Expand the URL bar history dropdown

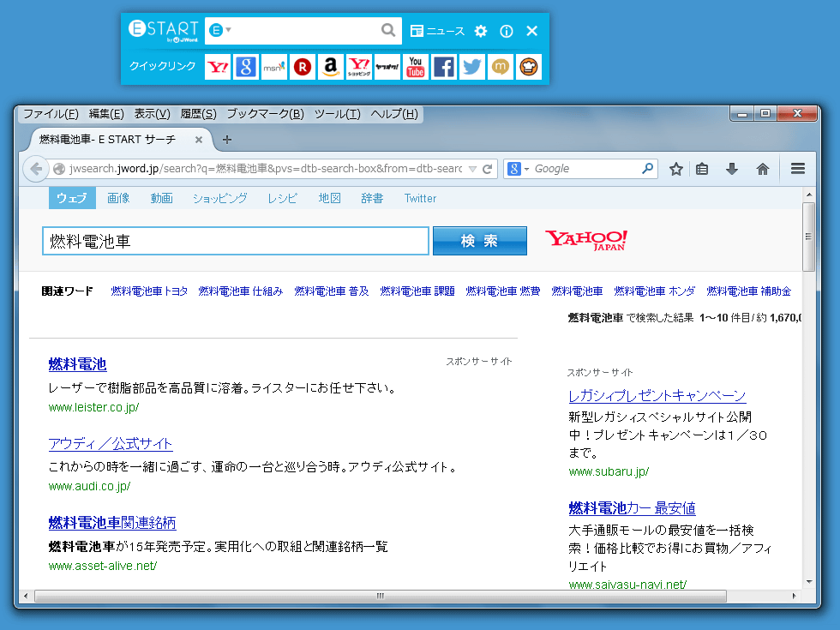(x=472, y=170)
